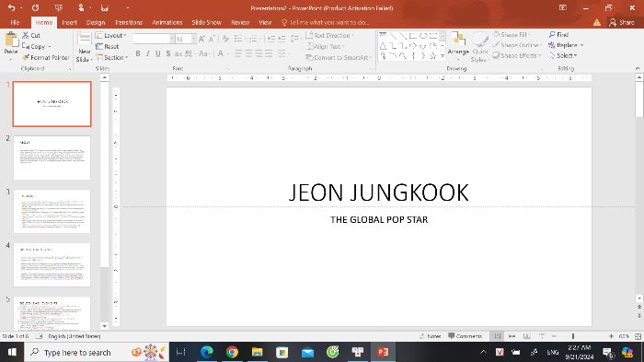Expand the Layout dropdown
Viewport: 644px width, 362px height.
[x=111, y=35]
